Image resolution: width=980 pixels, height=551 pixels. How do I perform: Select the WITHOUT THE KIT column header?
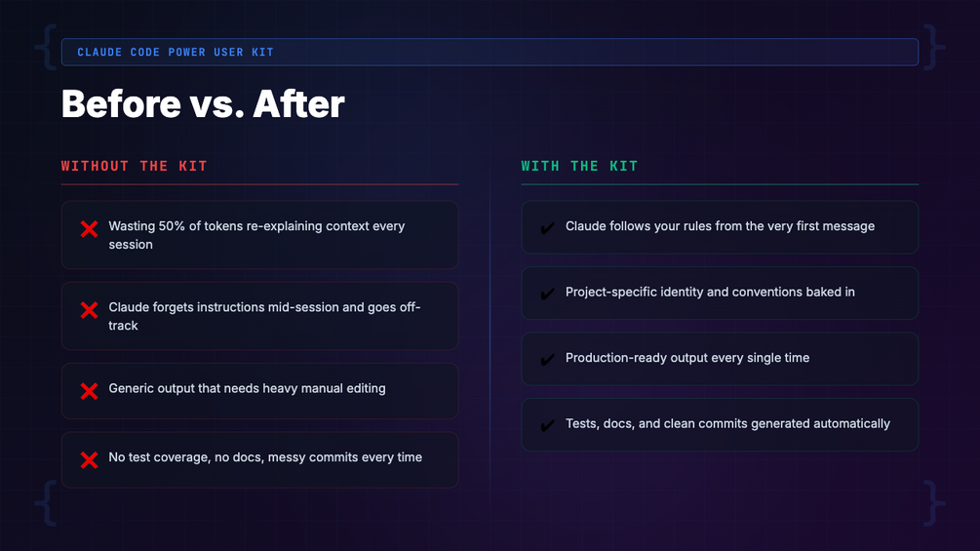pos(135,166)
